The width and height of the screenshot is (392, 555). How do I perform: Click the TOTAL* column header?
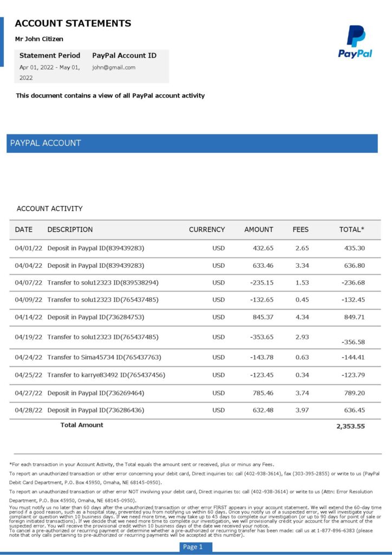(351, 230)
